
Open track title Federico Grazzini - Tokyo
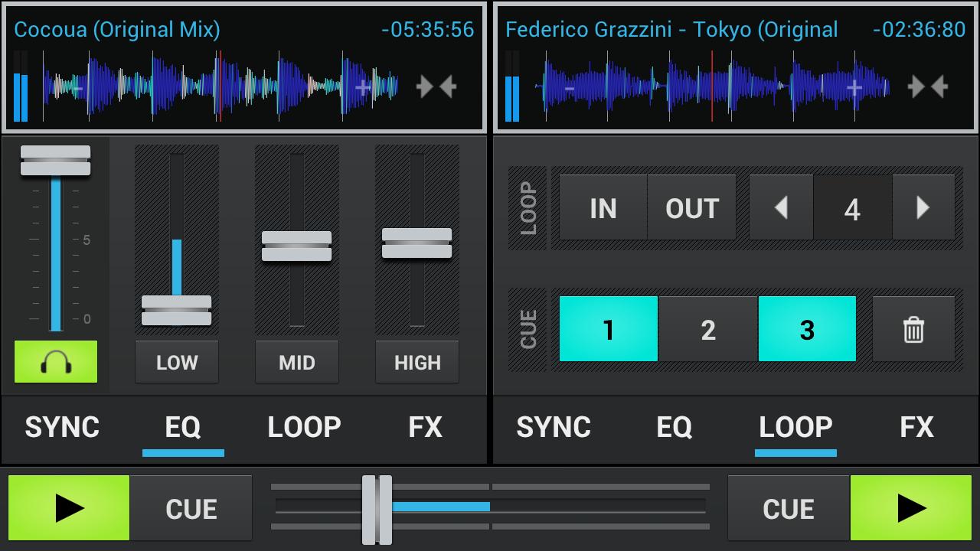pos(671,30)
